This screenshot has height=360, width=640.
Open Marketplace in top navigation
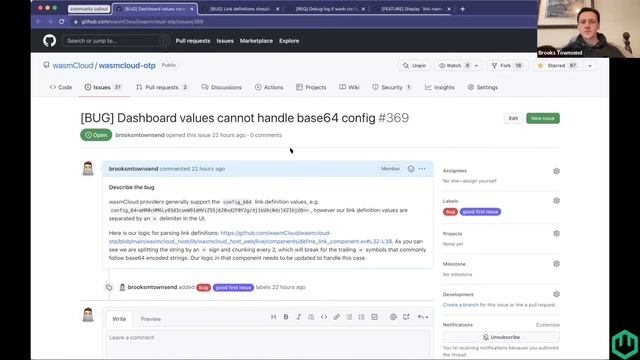[x=256, y=41]
